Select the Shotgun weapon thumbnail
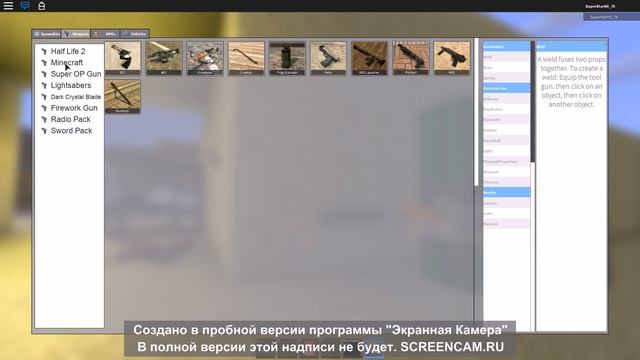The width and height of the screenshot is (640, 360). point(411,58)
